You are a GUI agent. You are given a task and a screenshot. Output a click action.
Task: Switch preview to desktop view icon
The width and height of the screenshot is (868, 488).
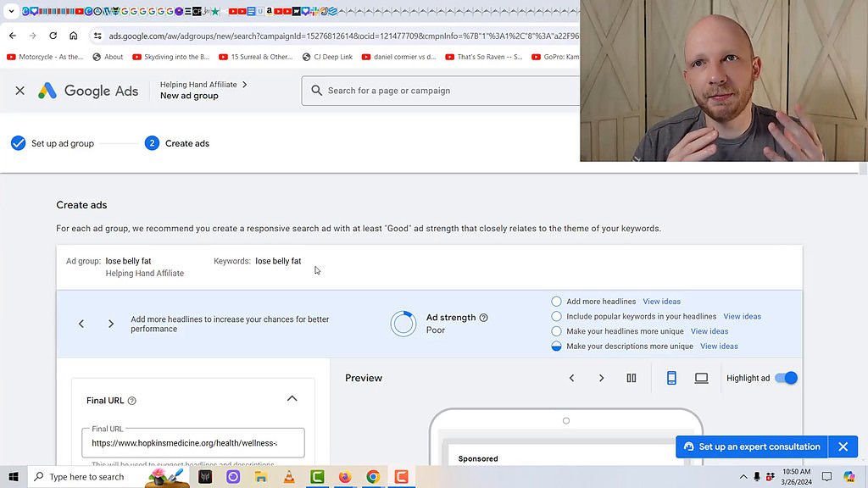click(701, 378)
